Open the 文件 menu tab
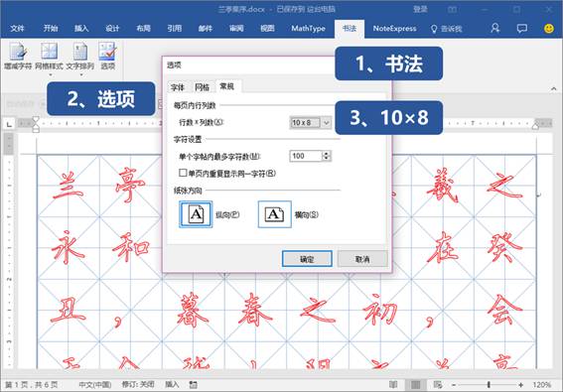Viewport: 563px width, 392px height. [x=17, y=28]
